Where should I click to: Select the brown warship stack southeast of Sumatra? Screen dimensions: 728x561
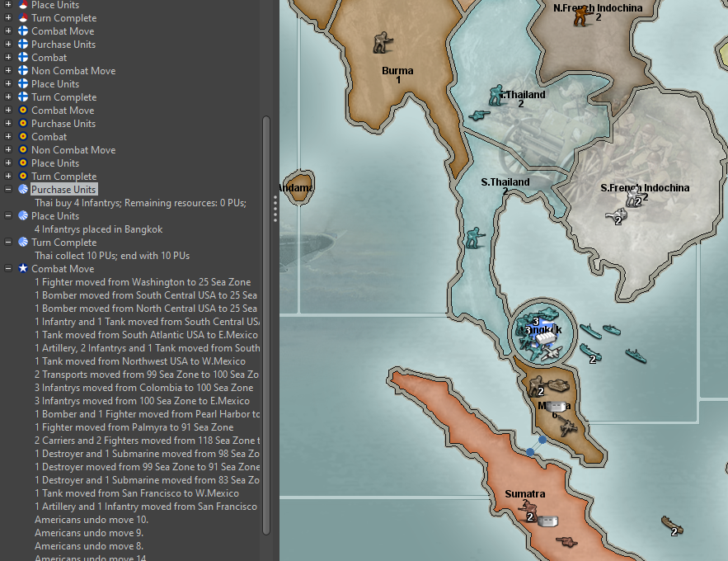pyautogui.click(x=672, y=526)
